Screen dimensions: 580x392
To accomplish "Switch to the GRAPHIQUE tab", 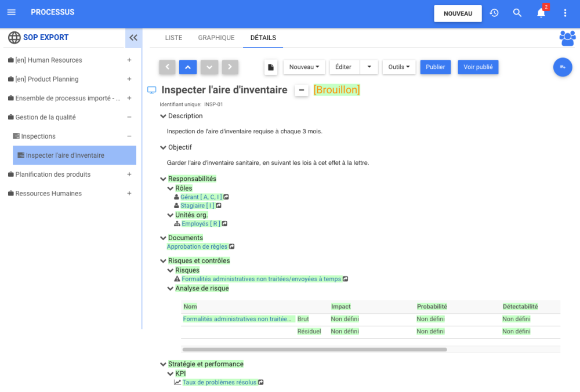I will tap(216, 38).
